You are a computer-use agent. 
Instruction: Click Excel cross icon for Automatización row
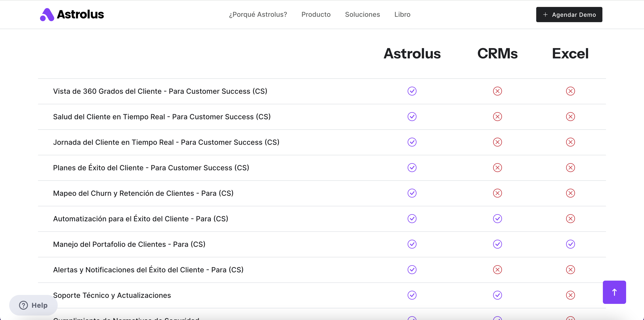click(x=570, y=219)
